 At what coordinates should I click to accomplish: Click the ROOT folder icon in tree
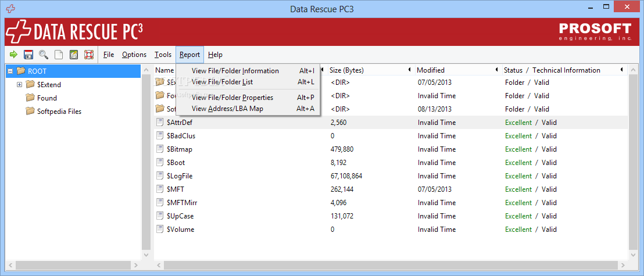21,71
